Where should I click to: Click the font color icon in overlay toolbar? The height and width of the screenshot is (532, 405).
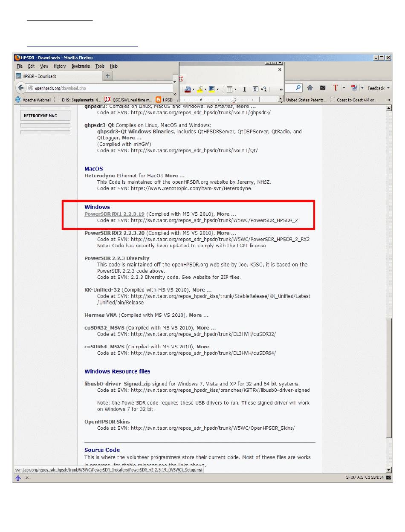pyautogui.click(x=187, y=89)
